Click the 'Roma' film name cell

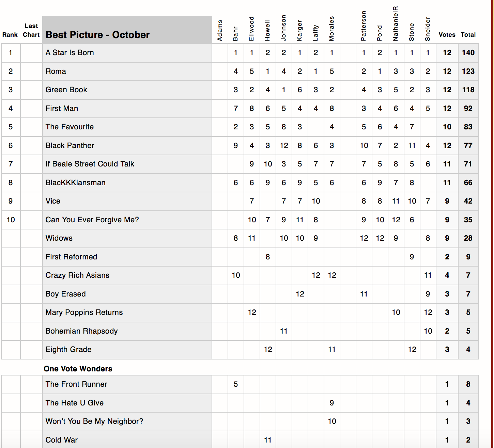56,71
